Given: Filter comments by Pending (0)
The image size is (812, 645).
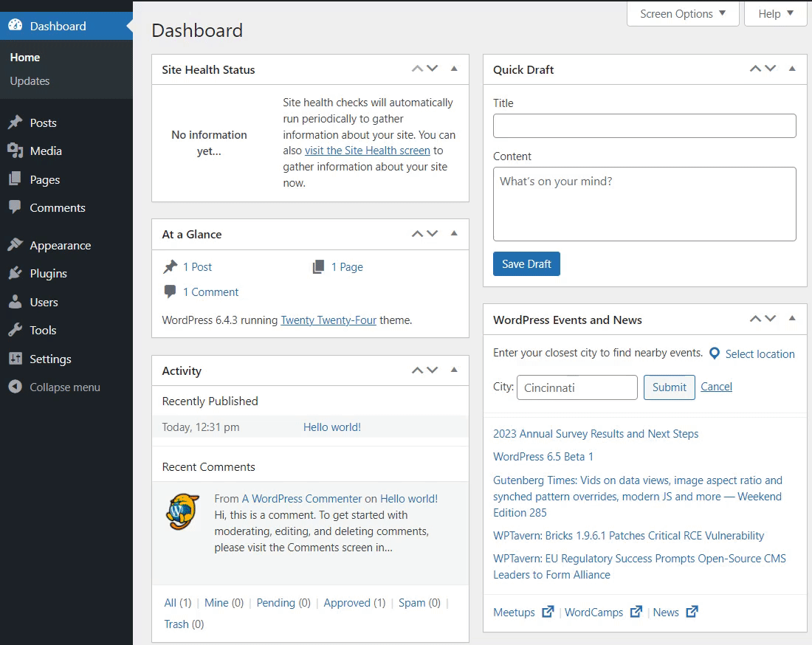Looking at the screenshot, I should (283, 602).
